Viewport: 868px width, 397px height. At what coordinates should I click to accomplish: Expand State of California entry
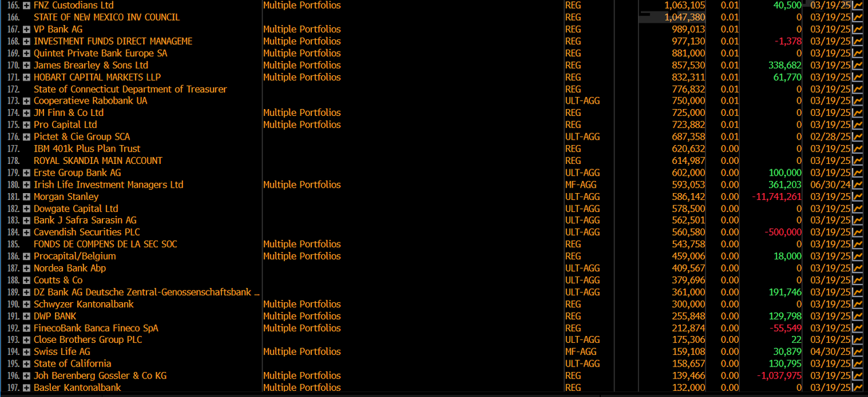pos(26,364)
